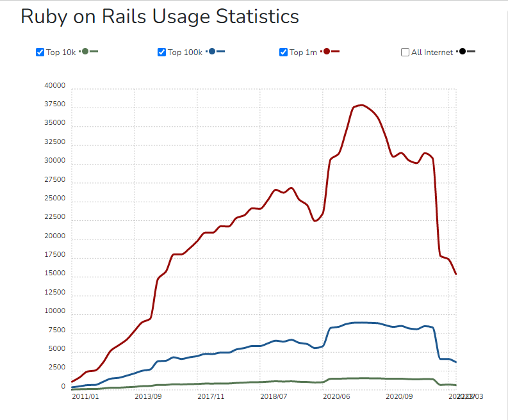Click the 7500 y-axis label
Viewport: 508px width, 420px height.
tap(57, 330)
